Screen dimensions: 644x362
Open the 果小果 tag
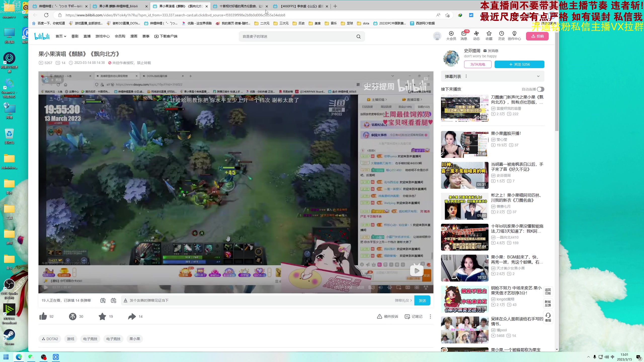pos(135,339)
